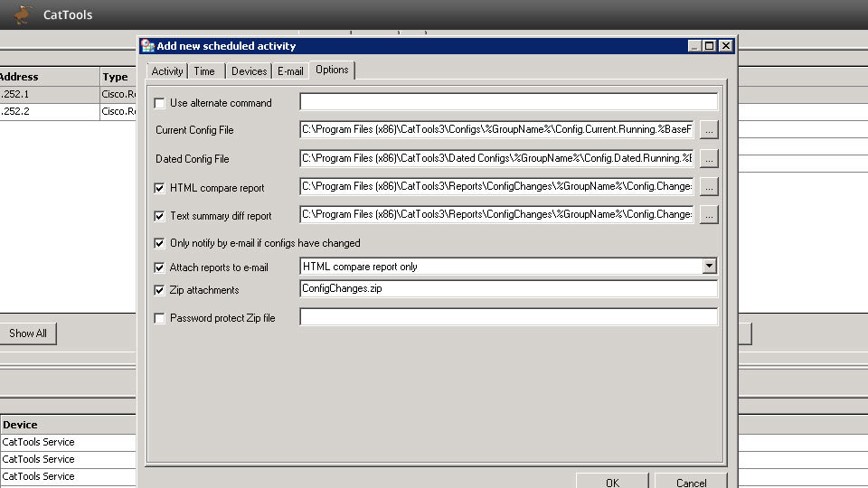Switch to the Activity tab

pos(167,71)
